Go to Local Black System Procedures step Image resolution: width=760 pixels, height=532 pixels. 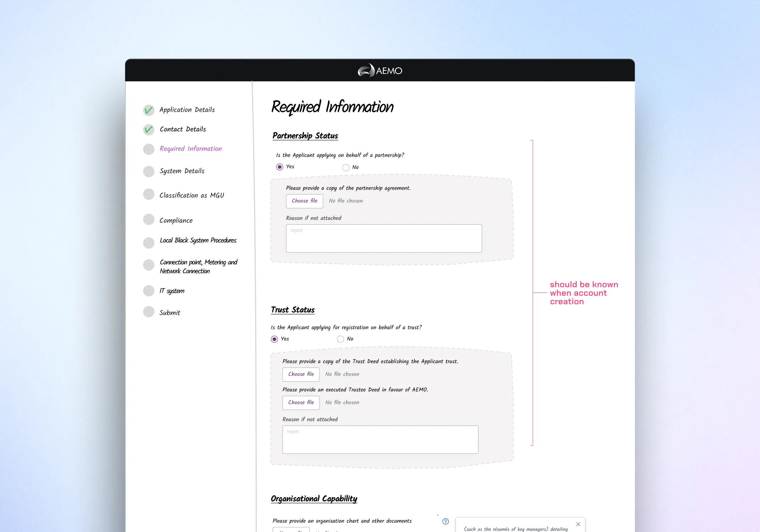point(198,241)
